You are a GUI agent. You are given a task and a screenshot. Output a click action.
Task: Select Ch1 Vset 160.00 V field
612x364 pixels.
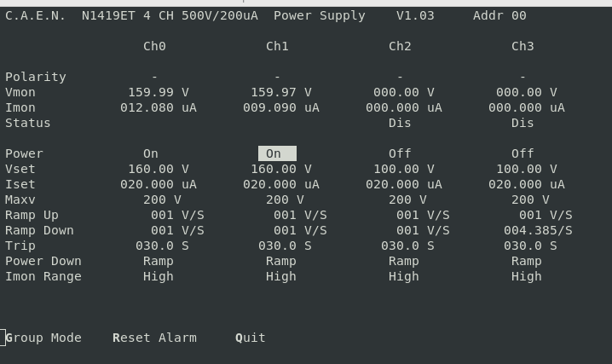[281, 169]
